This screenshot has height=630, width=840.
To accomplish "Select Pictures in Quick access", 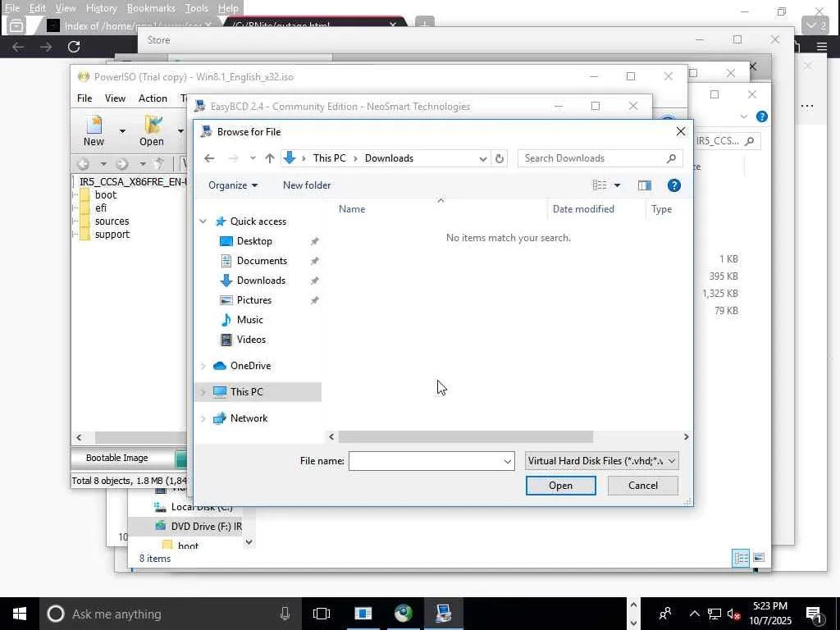I will pyautogui.click(x=254, y=300).
